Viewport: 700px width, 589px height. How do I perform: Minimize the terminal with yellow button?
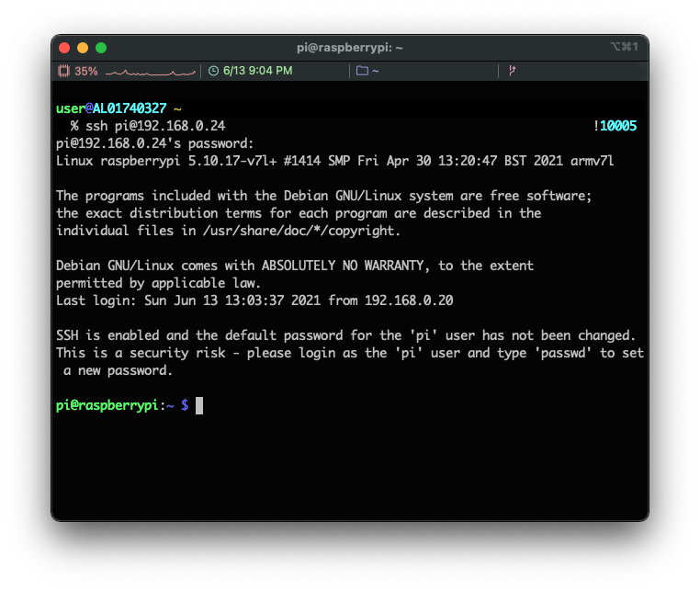[x=83, y=48]
